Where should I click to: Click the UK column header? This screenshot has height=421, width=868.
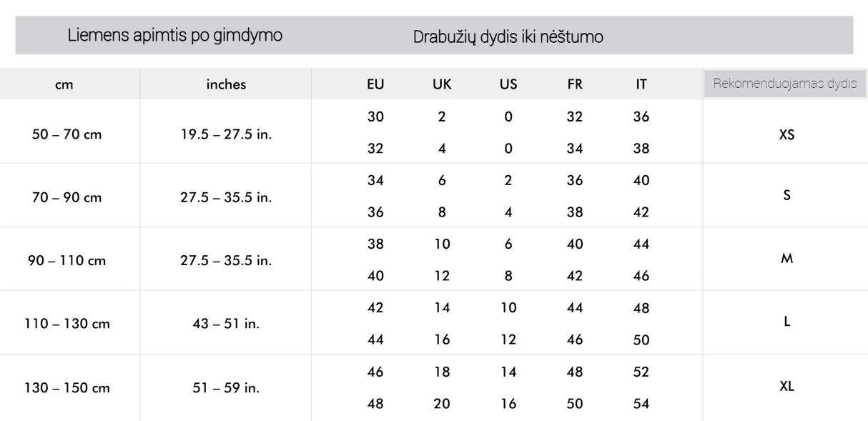point(442,84)
